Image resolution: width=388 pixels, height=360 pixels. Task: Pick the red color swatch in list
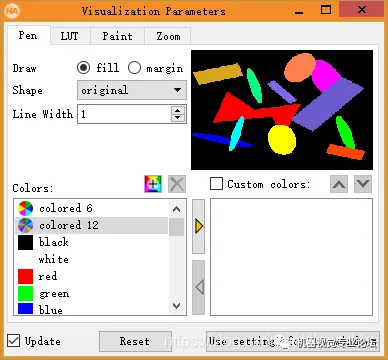pyautogui.click(x=25, y=277)
